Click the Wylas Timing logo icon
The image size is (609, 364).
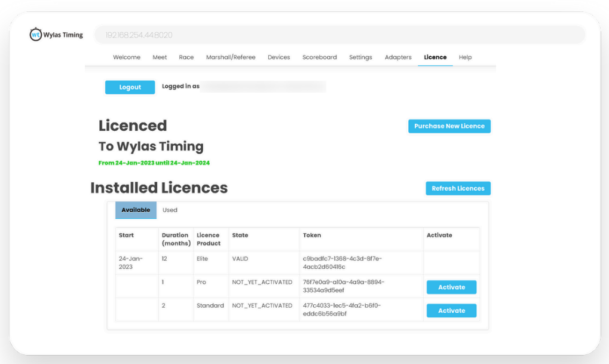pyautogui.click(x=36, y=34)
